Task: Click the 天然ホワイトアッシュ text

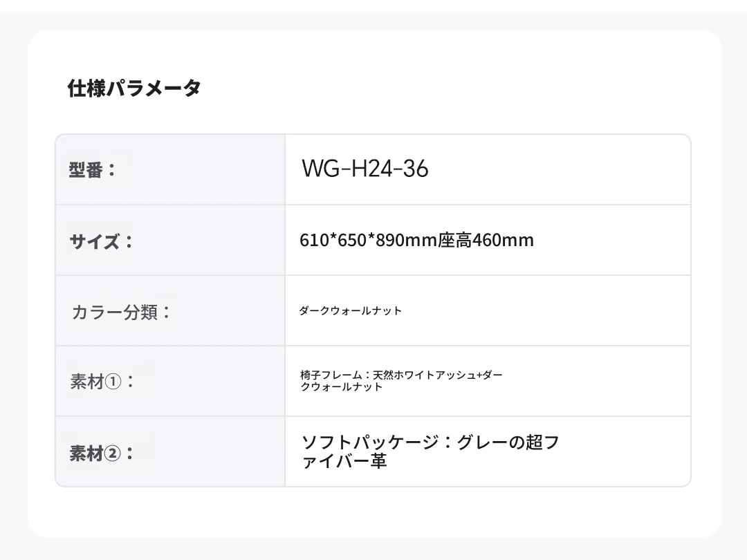Action: tap(424, 375)
